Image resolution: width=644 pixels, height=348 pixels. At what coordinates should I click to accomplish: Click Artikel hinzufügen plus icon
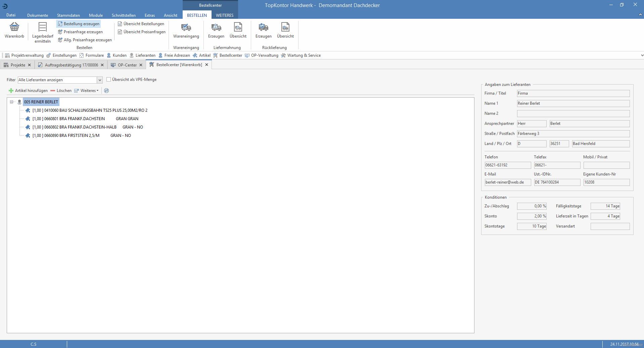(x=11, y=91)
